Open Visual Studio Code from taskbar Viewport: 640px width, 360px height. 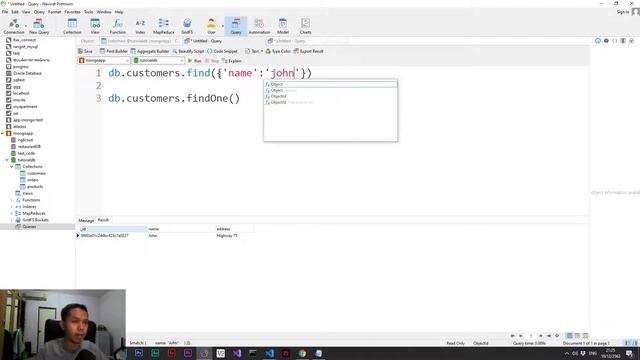pos(269,353)
